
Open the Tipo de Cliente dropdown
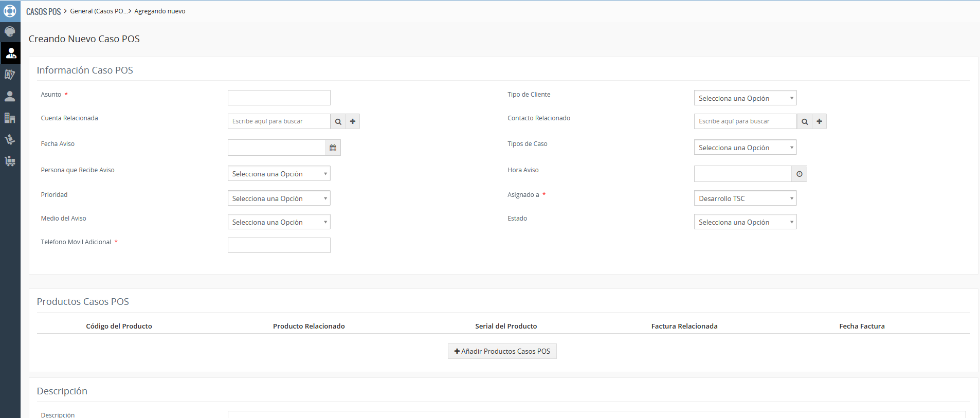point(745,98)
